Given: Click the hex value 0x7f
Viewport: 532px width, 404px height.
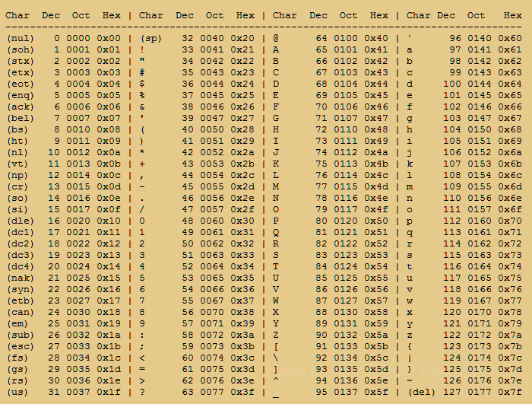Looking at the screenshot, I should [510, 392].
